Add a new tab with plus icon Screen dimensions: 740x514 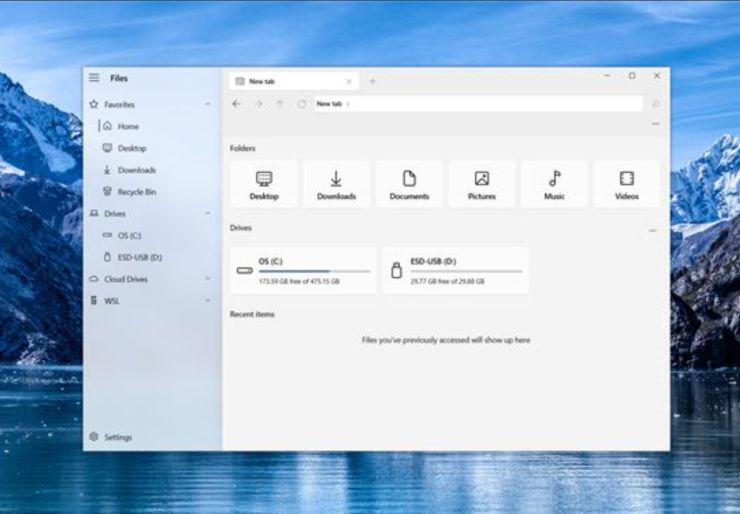click(x=373, y=81)
